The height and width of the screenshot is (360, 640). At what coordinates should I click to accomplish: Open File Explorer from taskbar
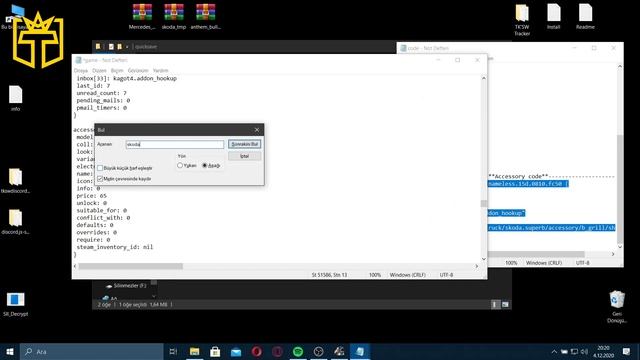tap(195, 351)
